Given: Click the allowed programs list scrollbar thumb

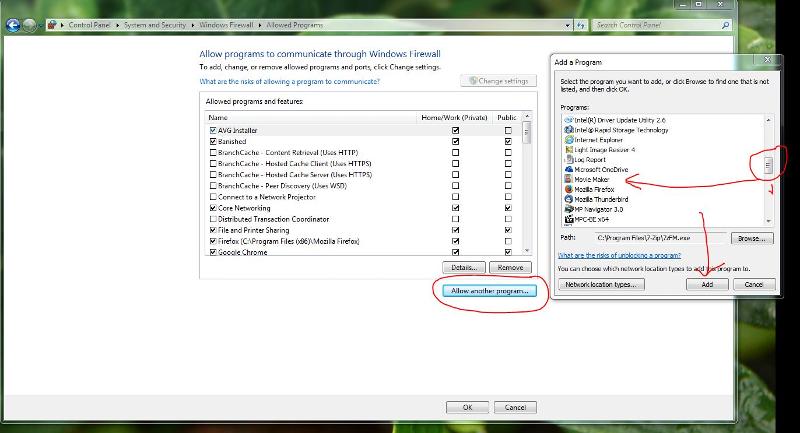Looking at the screenshot, I should [x=527, y=133].
